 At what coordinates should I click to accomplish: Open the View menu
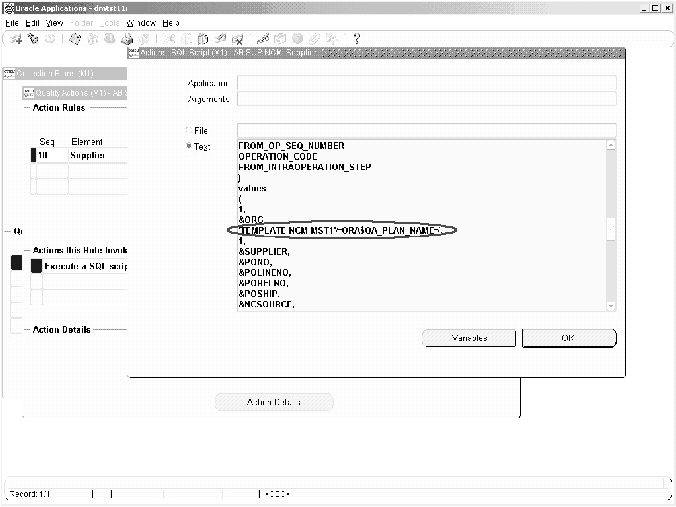tap(54, 23)
